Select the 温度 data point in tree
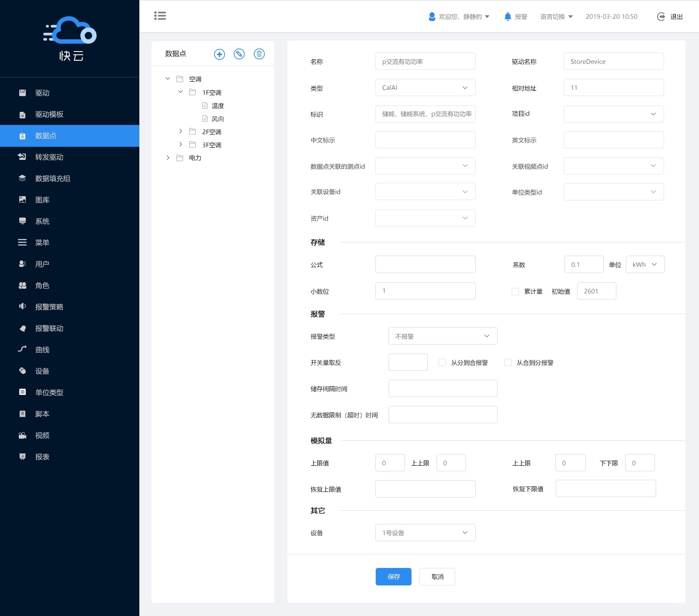 (x=218, y=106)
